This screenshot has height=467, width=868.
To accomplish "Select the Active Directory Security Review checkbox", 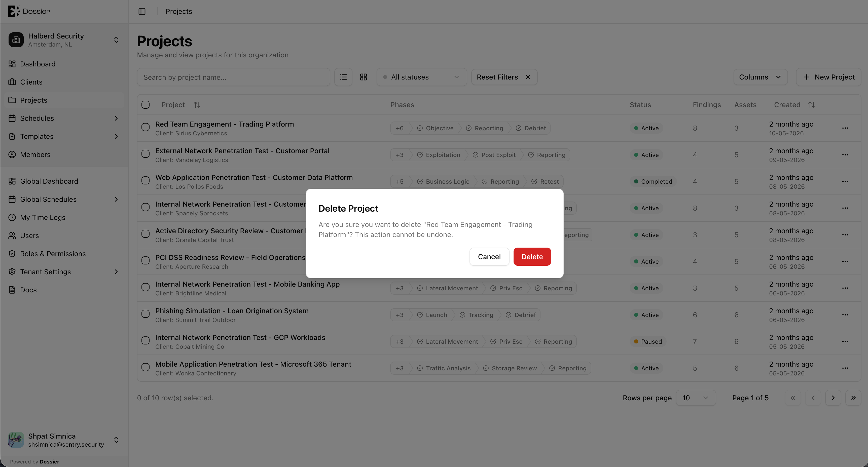I will click(146, 234).
